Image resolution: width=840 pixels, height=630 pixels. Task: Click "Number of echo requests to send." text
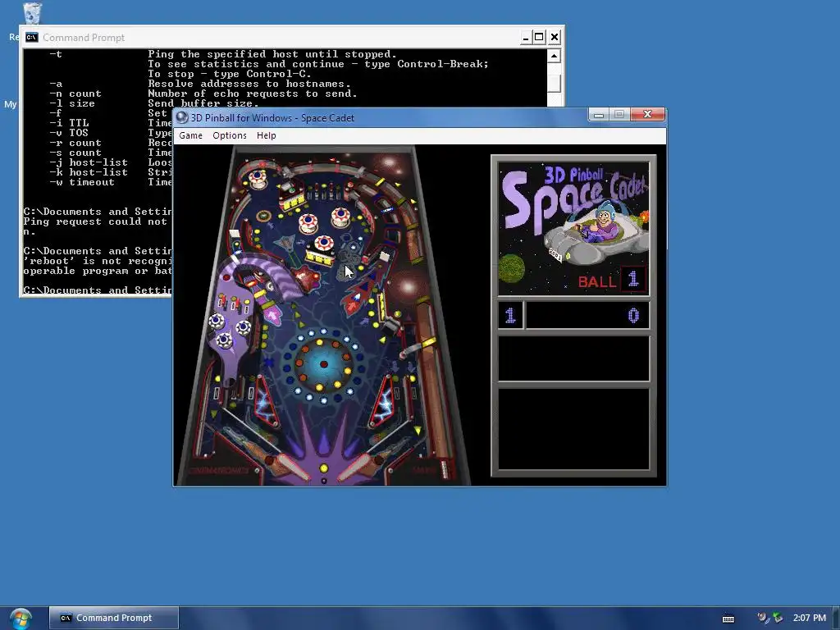point(253,94)
